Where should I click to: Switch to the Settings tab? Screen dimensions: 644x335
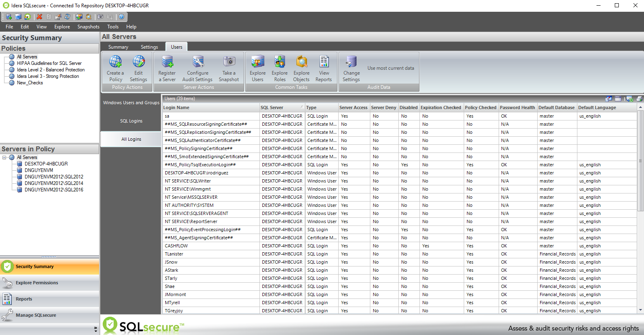149,47
